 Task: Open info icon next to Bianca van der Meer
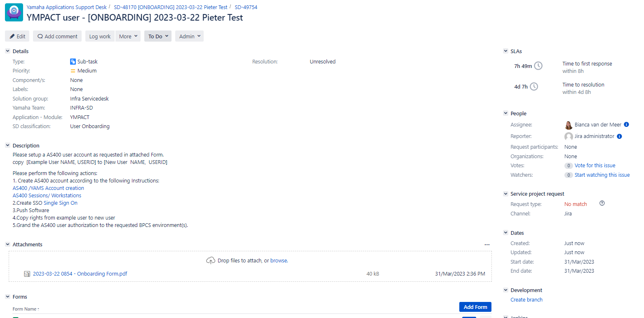626,124
